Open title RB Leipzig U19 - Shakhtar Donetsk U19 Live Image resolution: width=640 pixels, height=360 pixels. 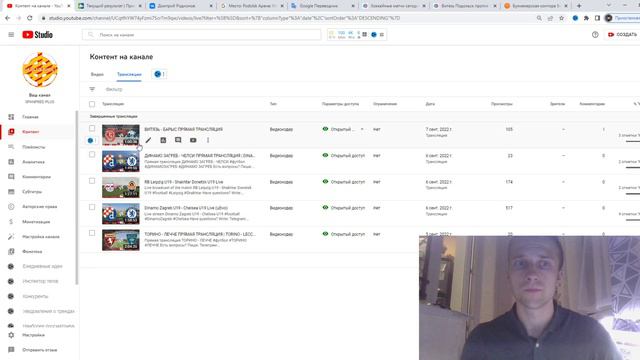coord(184,182)
